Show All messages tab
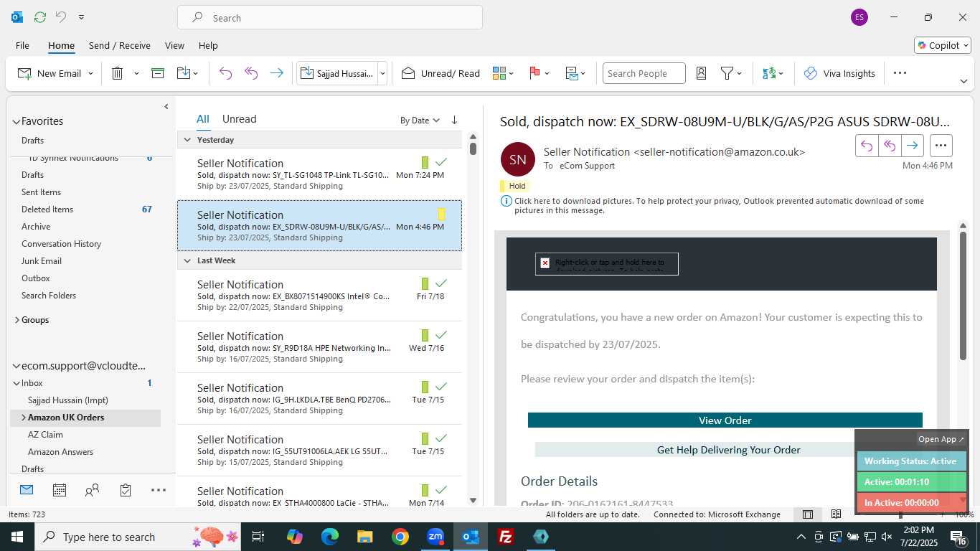Image resolution: width=980 pixels, height=551 pixels. point(203,119)
